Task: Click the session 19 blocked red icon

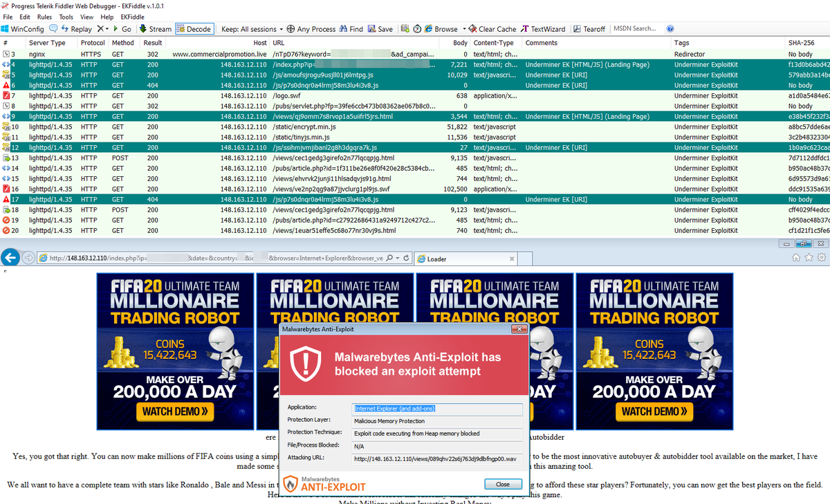Action: tap(6, 220)
